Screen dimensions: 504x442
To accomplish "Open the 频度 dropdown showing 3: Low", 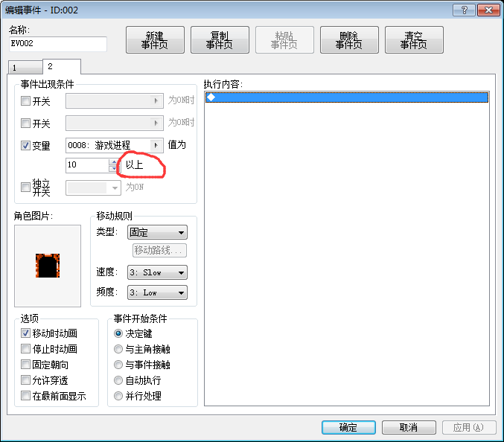I will pos(158,292).
